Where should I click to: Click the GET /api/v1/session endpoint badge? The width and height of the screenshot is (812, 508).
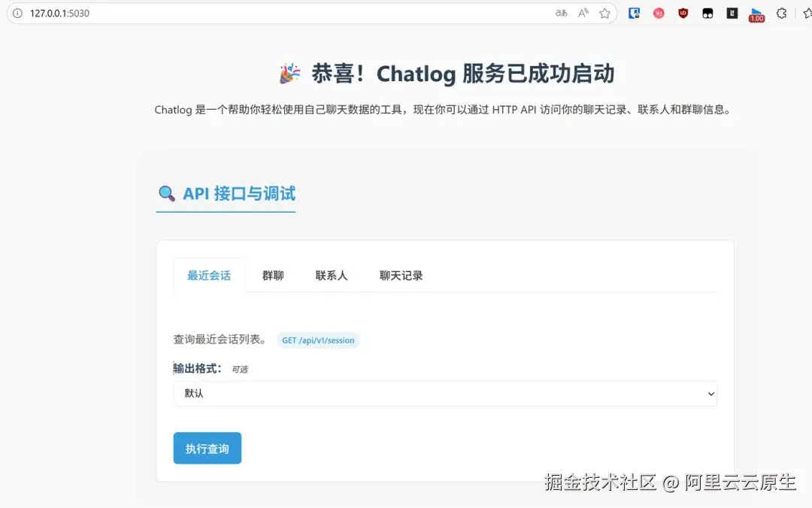pyautogui.click(x=318, y=340)
